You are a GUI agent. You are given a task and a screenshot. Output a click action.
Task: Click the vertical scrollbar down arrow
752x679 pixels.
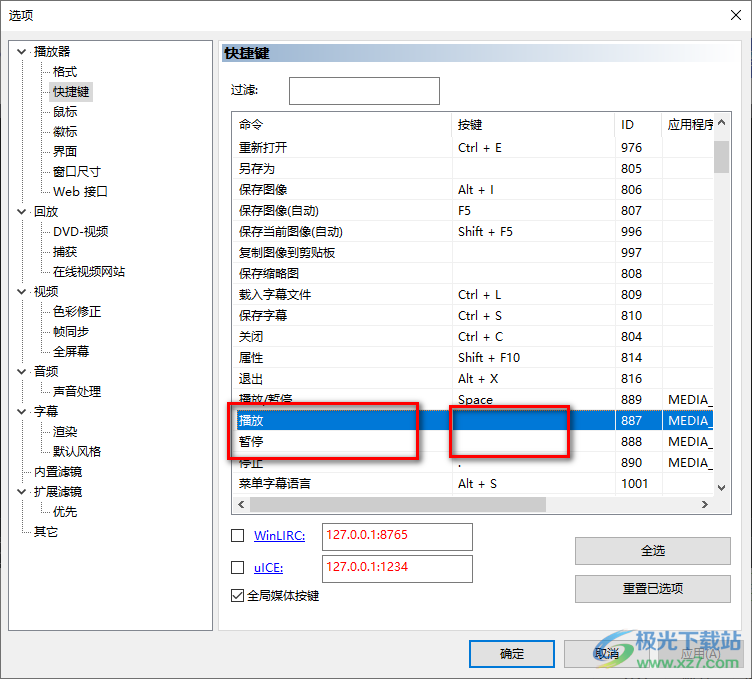721,487
